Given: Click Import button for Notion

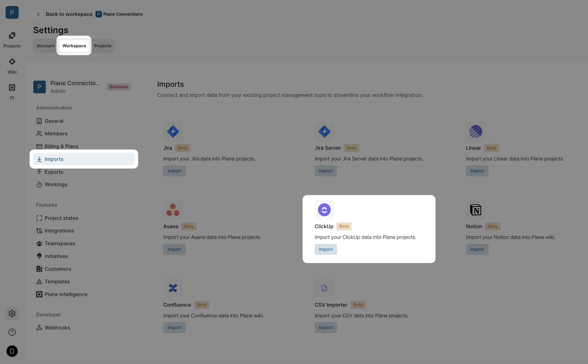Looking at the screenshot, I should 477,249.
